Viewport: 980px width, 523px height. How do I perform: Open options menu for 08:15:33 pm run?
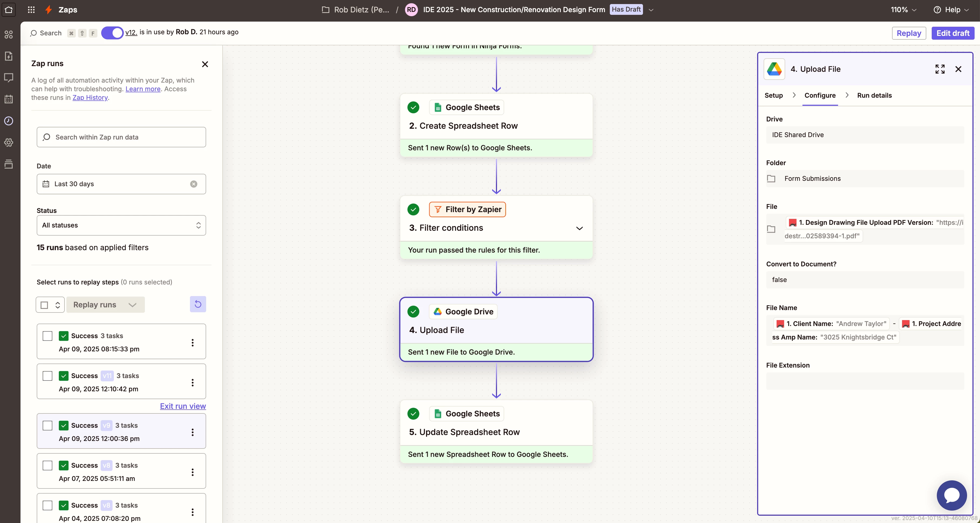(x=192, y=343)
